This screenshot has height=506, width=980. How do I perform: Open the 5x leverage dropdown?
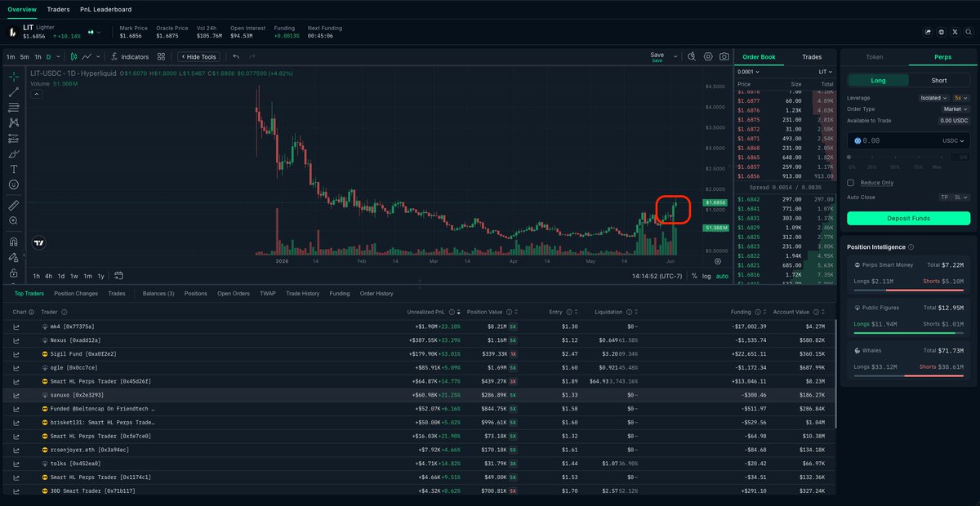click(x=961, y=98)
